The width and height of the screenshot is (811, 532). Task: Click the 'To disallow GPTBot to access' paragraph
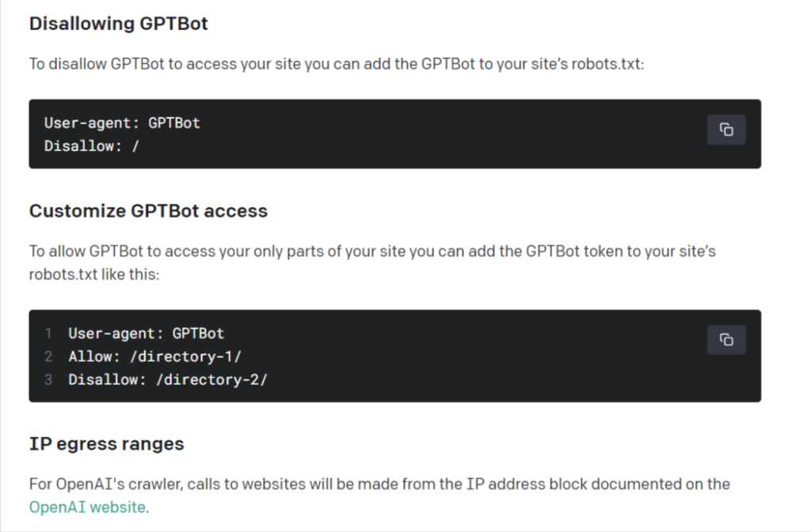click(x=337, y=64)
